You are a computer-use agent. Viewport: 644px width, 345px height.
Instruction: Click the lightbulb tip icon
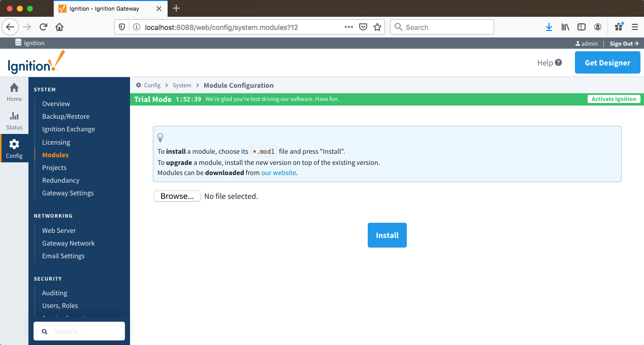(160, 137)
